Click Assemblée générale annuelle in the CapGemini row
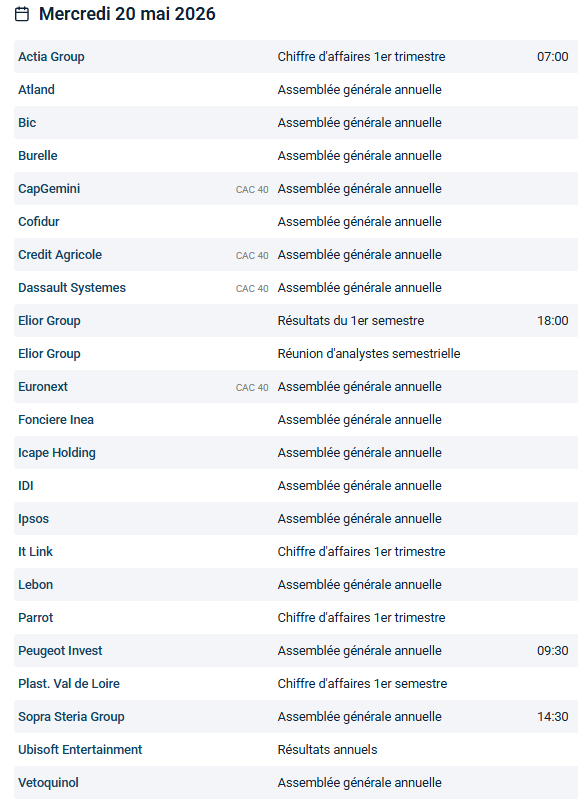Screen dimensions: 578x806 [359, 189]
